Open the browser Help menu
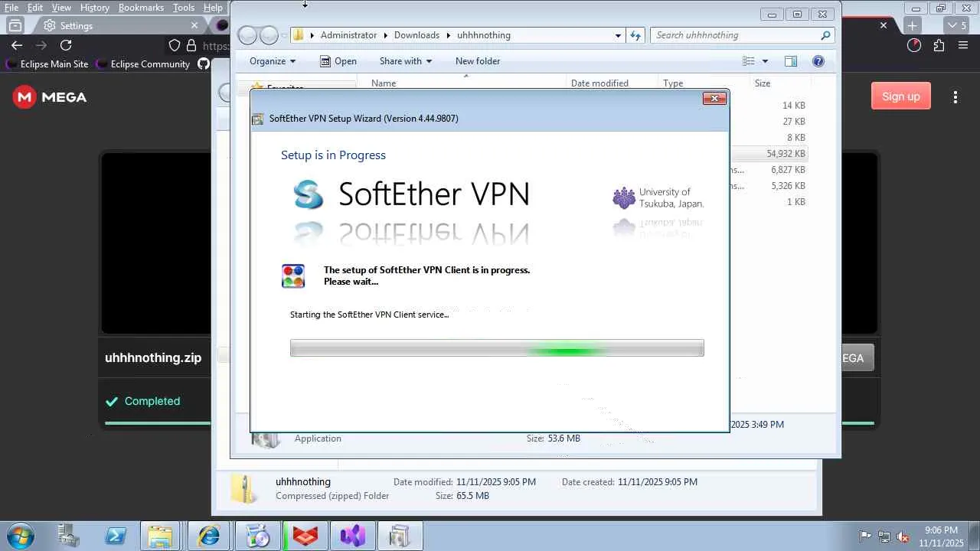The height and width of the screenshot is (551, 980). [213, 8]
